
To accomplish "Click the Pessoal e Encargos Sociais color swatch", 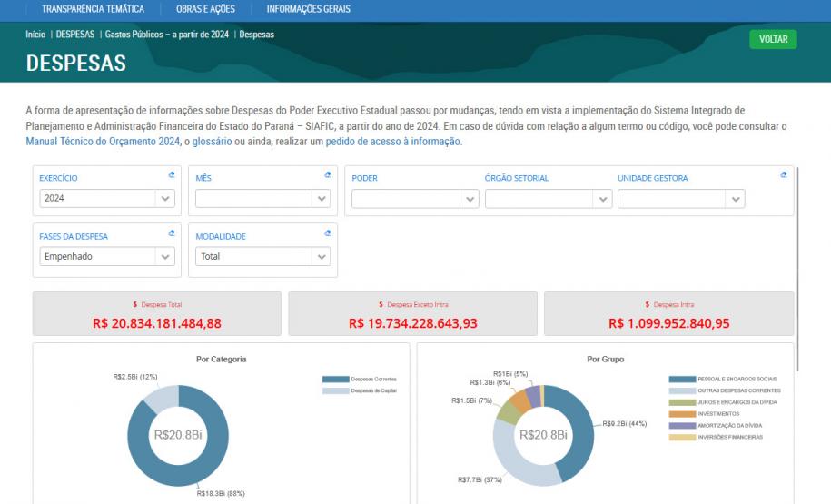I will click(681, 379).
